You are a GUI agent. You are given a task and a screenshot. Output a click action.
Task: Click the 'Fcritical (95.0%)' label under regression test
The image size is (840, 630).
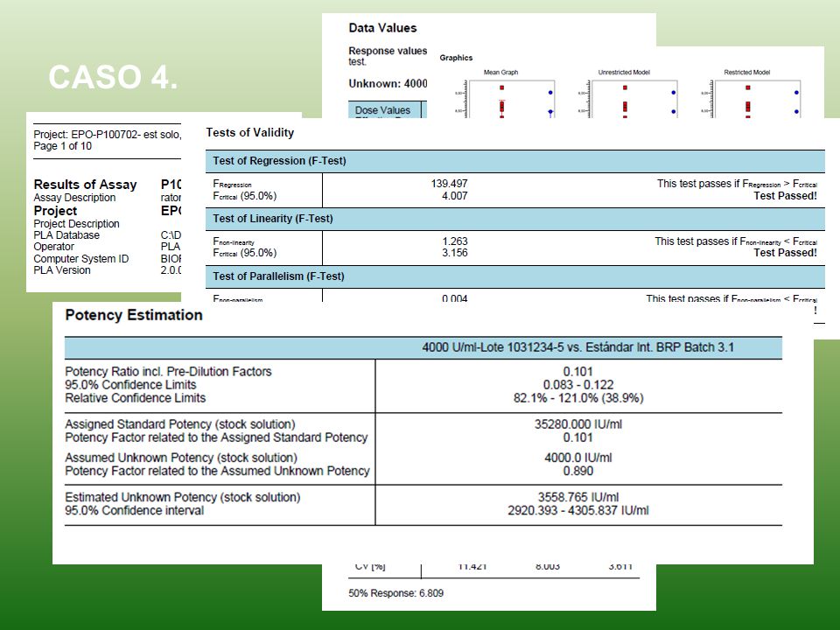245,196
